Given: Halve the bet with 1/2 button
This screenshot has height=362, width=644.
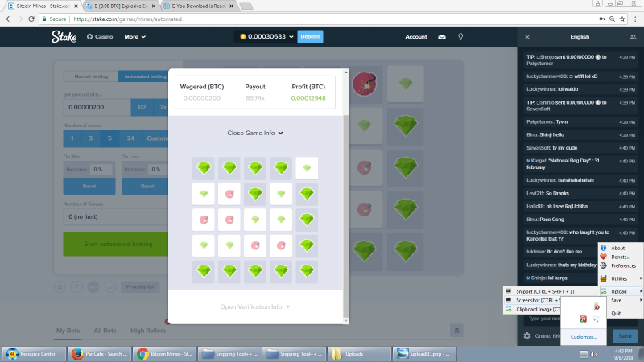Looking at the screenshot, I should (142, 107).
